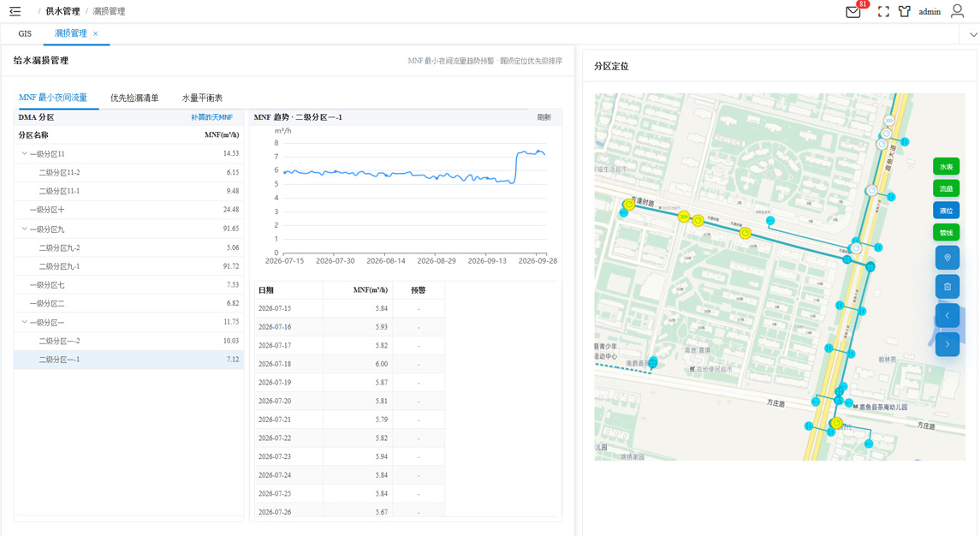Click the map location pin button
Screen dimensions: 980x536
tap(947, 258)
